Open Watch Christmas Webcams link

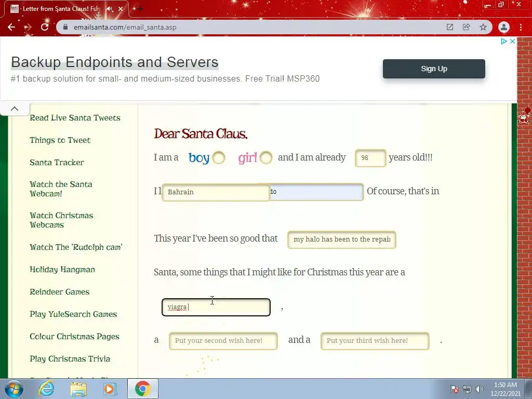[x=61, y=220]
